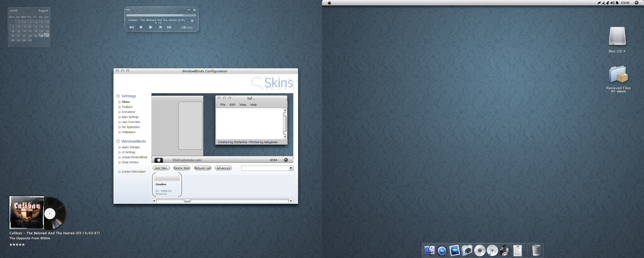Viewport: 644px width, 258px height.
Task: Click the Apple logo in the skin preview bar
Action: click(x=159, y=160)
